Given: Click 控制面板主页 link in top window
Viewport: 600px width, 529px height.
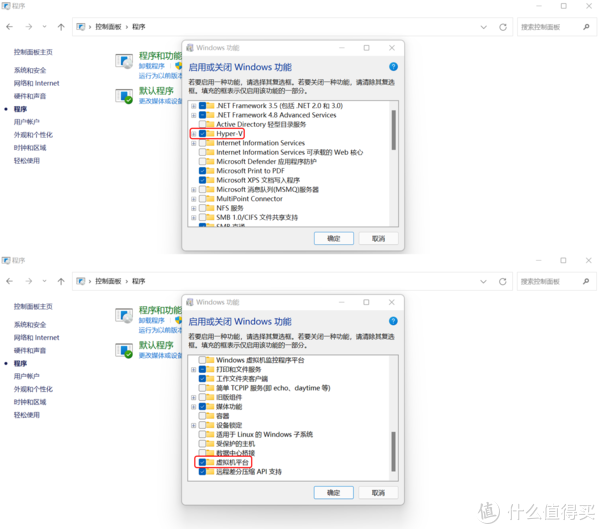Looking at the screenshot, I should (x=33, y=52).
